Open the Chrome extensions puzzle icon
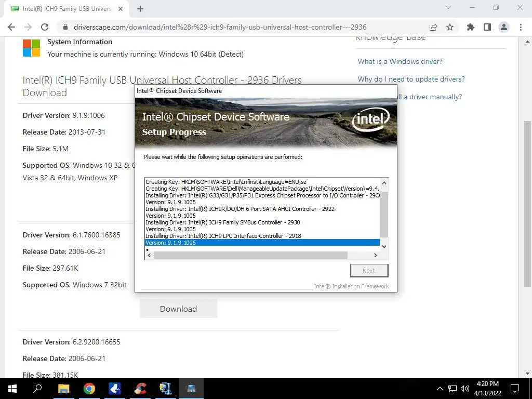This screenshot has height=399, width=532. tap(470, 27)
